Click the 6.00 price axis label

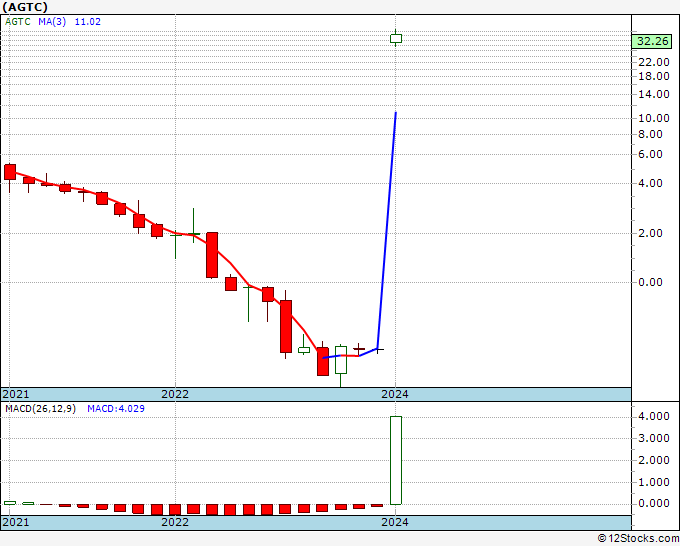pos(651,154)
